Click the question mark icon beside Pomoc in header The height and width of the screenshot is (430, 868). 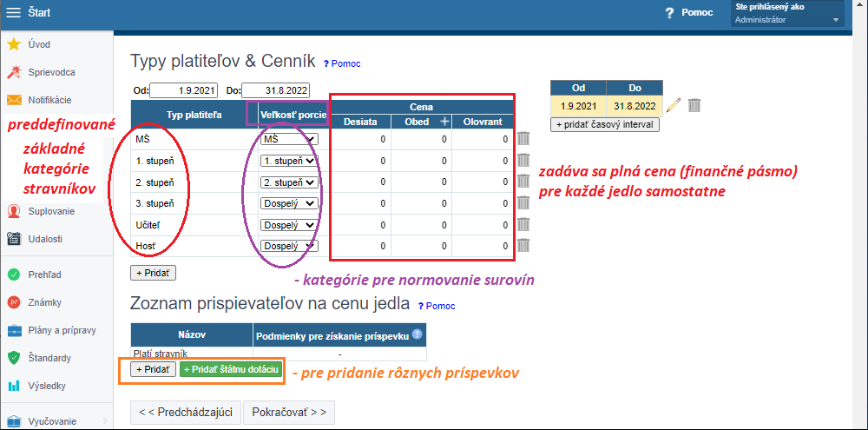[669, 13]
